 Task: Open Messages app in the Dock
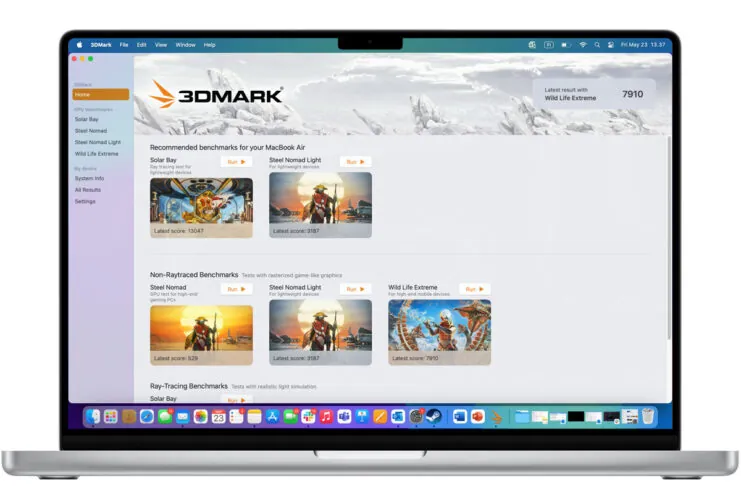165,417
